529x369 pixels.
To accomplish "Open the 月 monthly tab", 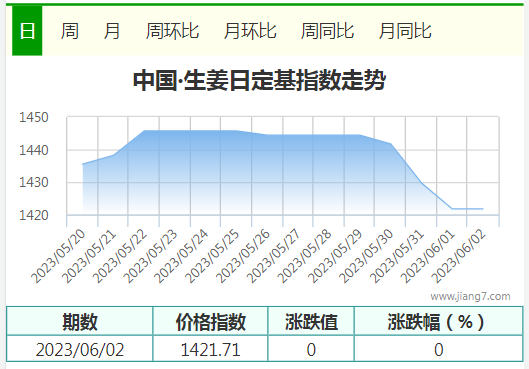I will click(x=112, y=31).
